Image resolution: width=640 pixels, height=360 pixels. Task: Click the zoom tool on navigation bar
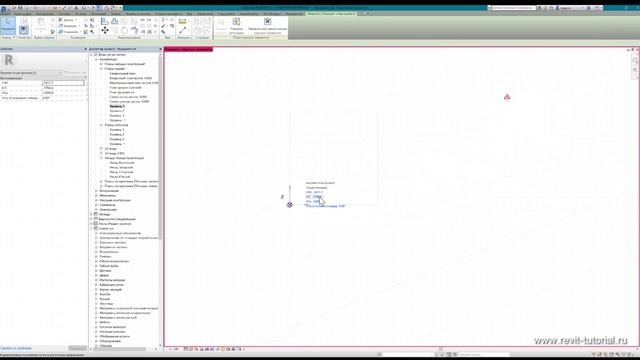pyautogui.click(x=635, y=70)
